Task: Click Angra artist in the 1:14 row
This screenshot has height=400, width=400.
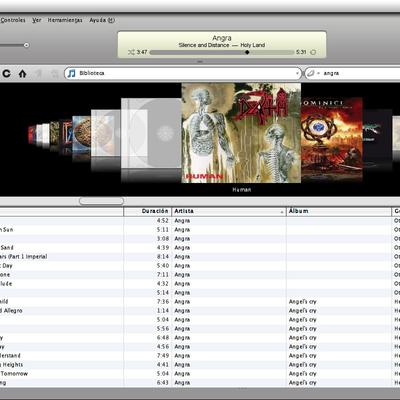Action: (x=182, y=311)
